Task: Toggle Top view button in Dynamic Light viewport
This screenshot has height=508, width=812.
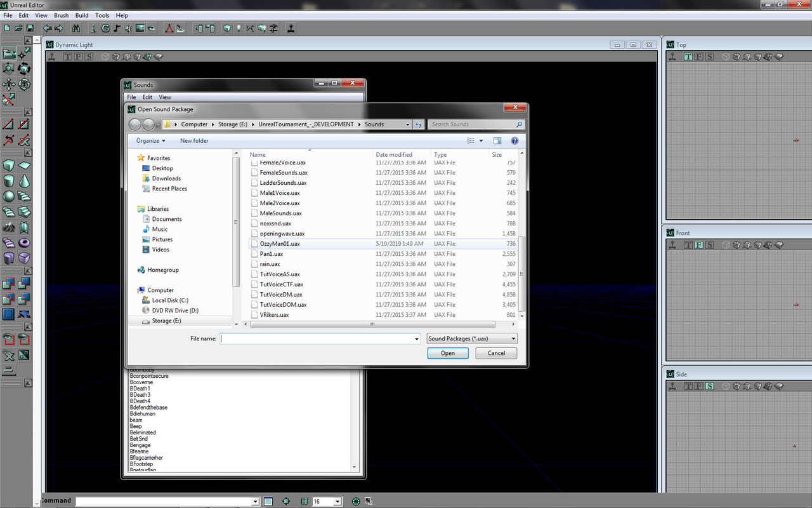Action: click(x=67, y=57)
